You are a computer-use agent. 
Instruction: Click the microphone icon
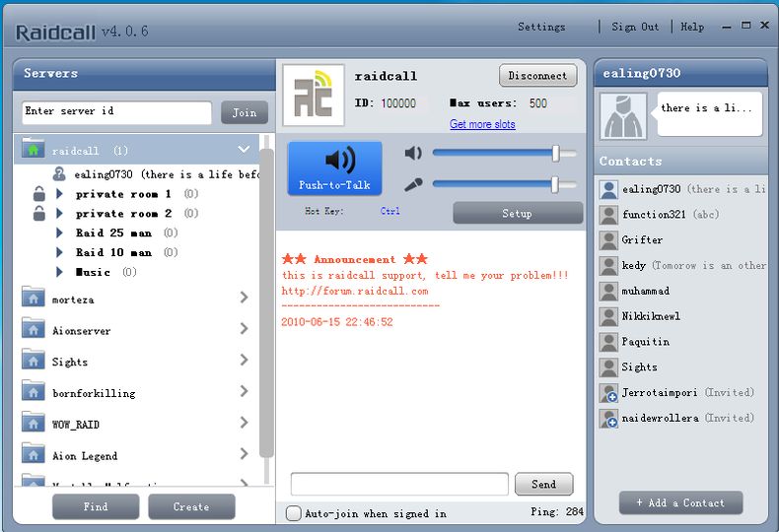point(413,184)
